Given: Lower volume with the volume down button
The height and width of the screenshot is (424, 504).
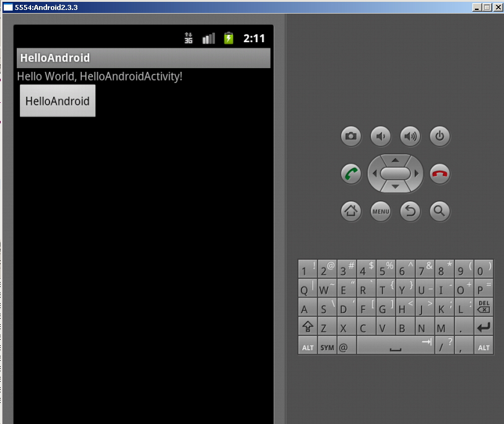Looking at the screenshot, I should 381,136.
